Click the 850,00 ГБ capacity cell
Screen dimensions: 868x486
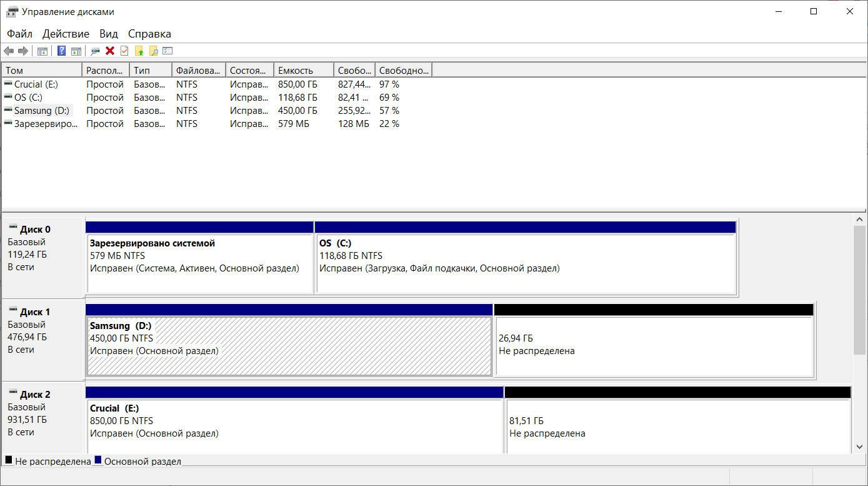tap(297, 84)
